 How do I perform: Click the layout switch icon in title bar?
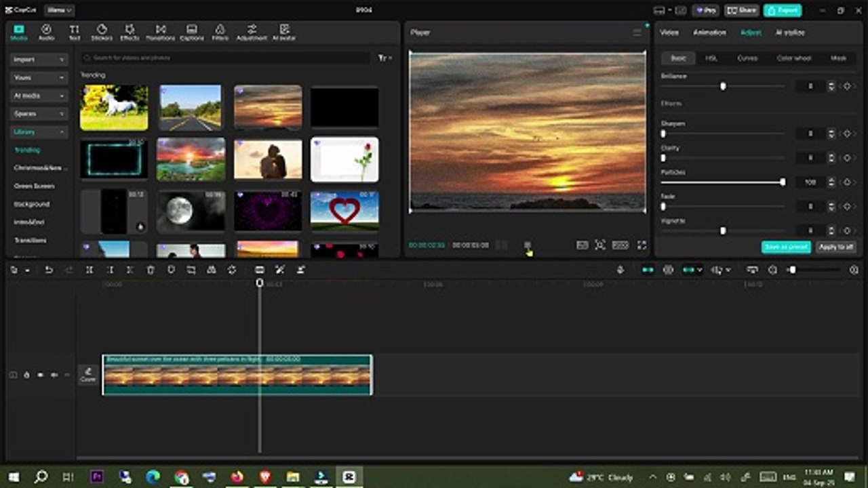click(660, 10)
